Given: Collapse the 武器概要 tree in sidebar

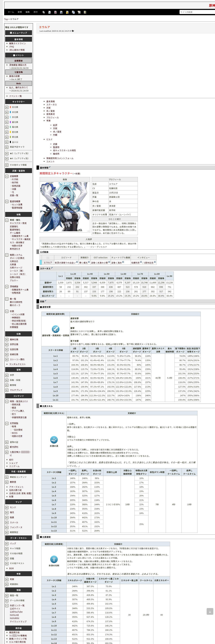Looking at the screenshot, I should click(x=7, y=176).
